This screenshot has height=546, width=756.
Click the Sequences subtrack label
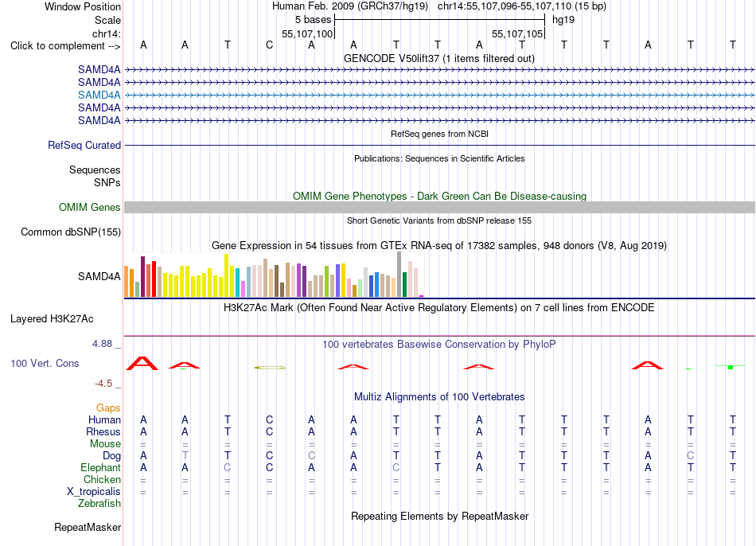95,170
